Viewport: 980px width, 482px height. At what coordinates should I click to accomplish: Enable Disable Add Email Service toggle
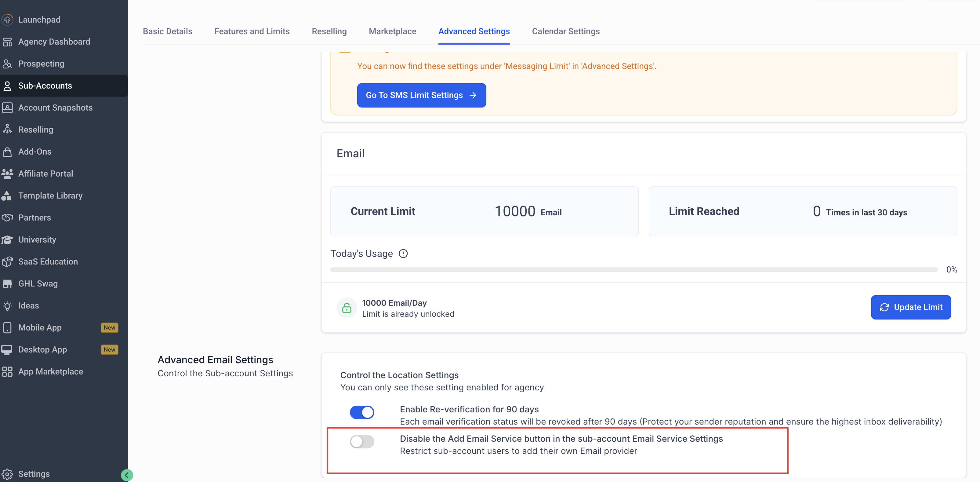[362, 442]
